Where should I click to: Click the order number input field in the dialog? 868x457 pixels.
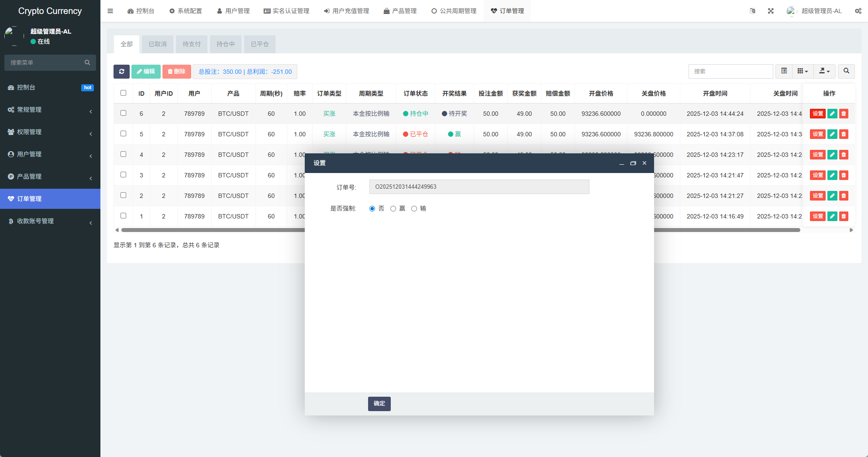click(479, 187)
